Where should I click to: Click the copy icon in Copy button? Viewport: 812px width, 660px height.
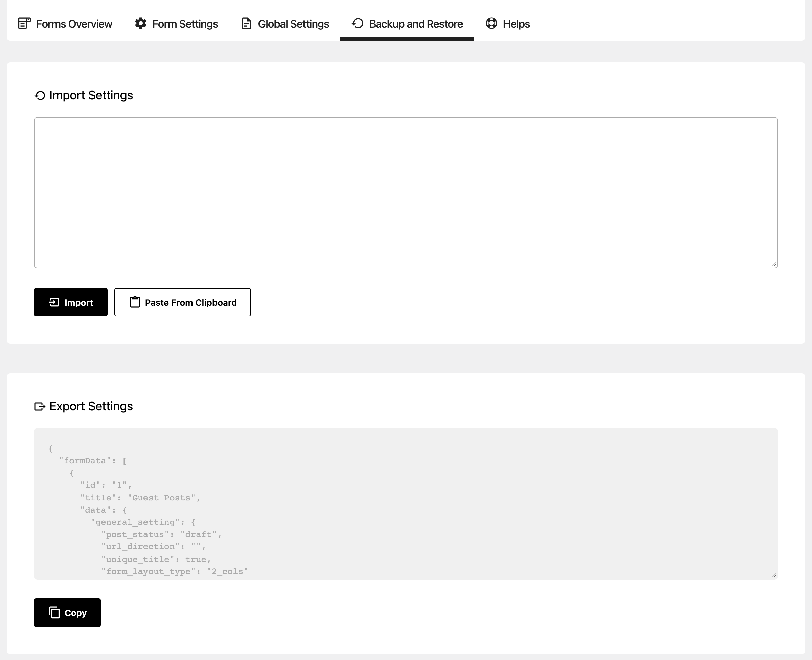54,612
